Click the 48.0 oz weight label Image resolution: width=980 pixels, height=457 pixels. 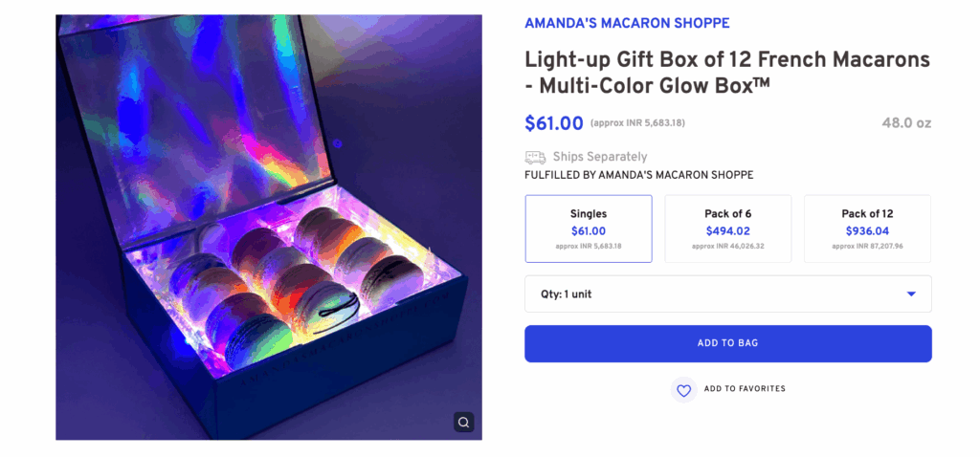905,123
